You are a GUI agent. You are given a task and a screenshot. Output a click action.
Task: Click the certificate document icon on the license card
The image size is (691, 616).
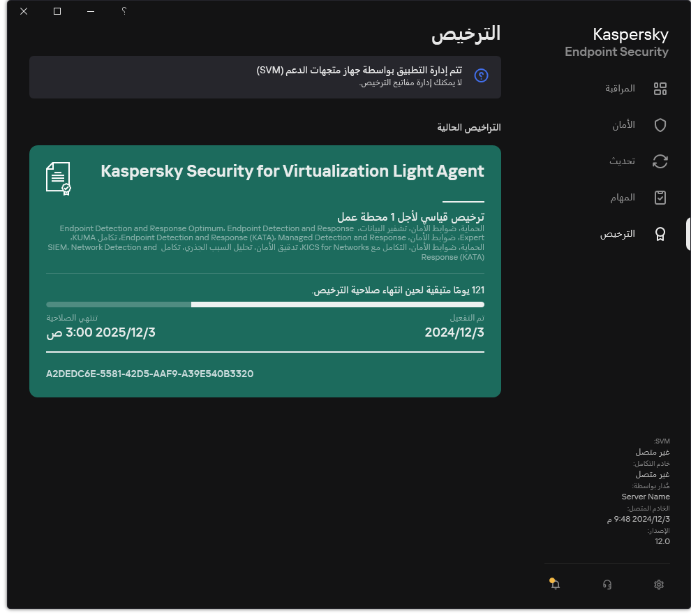click(57, 176)
